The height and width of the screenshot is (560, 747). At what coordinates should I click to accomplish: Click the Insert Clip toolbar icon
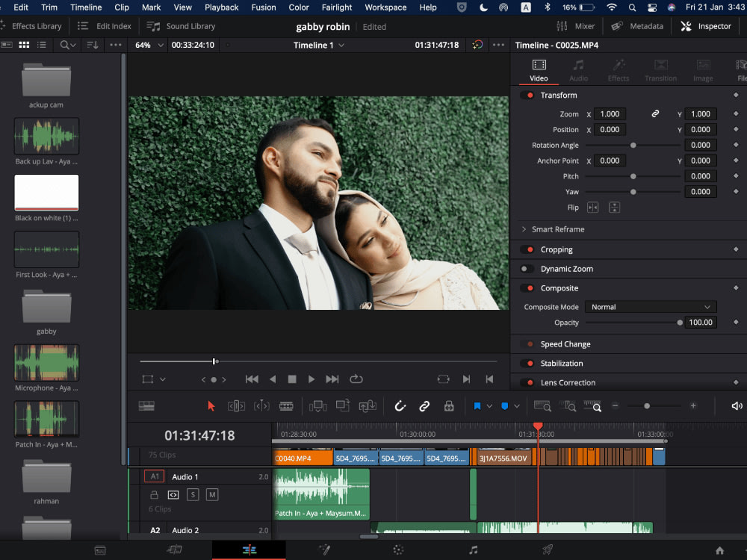[x=319, y=405]
